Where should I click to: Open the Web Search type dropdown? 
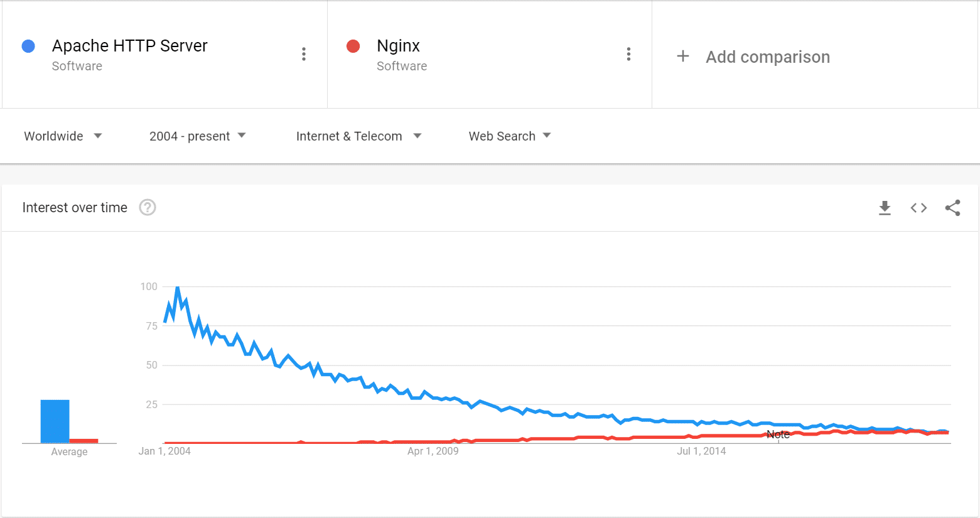(510, 136)
